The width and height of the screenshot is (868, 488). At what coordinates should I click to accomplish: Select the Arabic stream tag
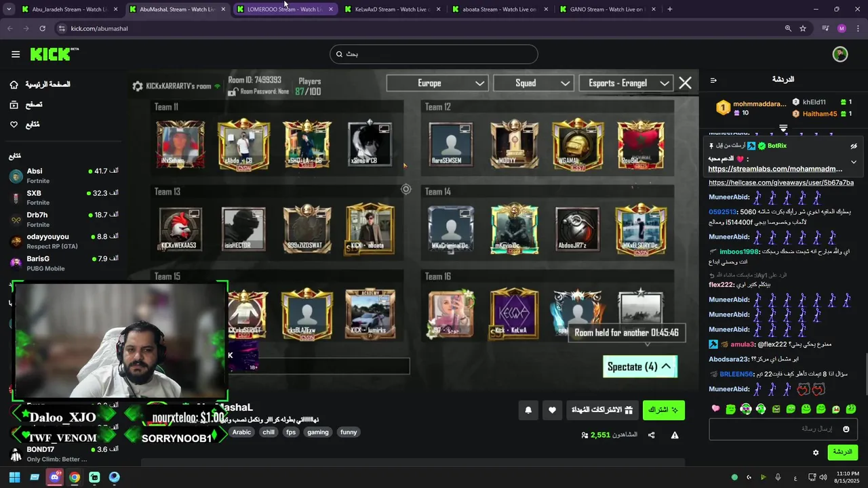coord(241,432)
